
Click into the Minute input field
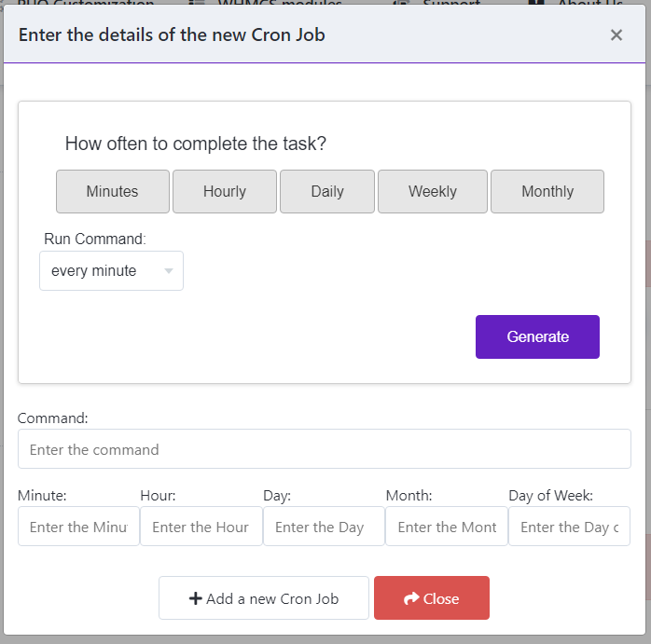click(x=78, y=527)
